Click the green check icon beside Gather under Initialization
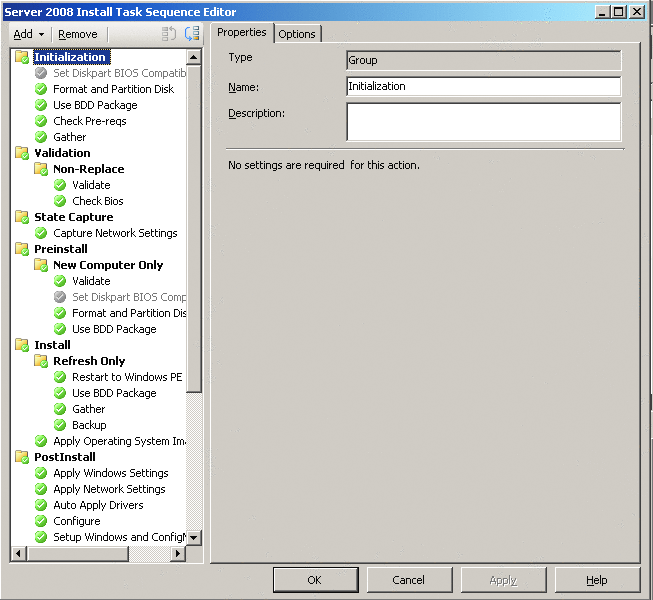The width and height of the screenshot is (653, 600). tap(41, 137)
